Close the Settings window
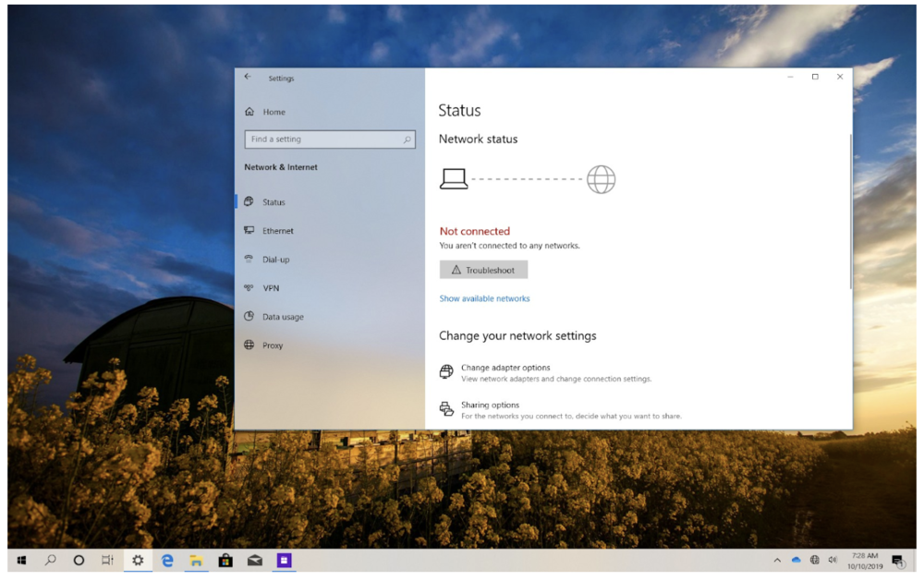This screenshot has width=924, height=581. [840, 77]
